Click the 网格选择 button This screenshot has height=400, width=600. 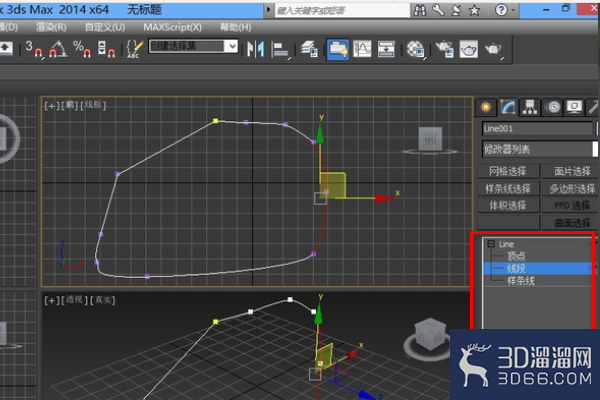(x=508, y=171)
